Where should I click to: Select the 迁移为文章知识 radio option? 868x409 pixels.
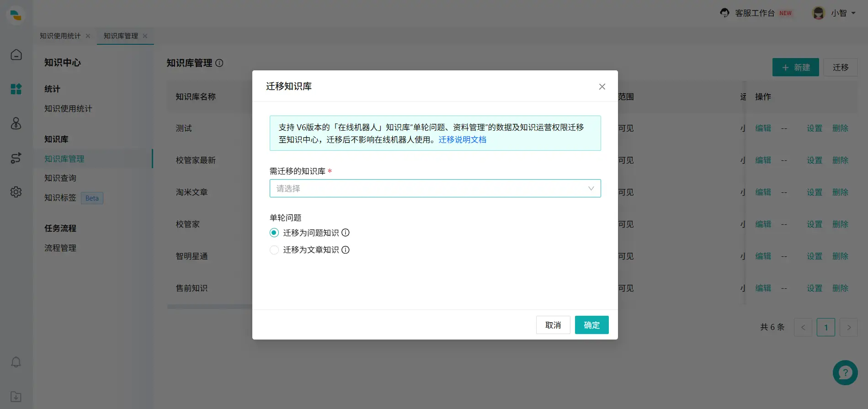(274, 250)
